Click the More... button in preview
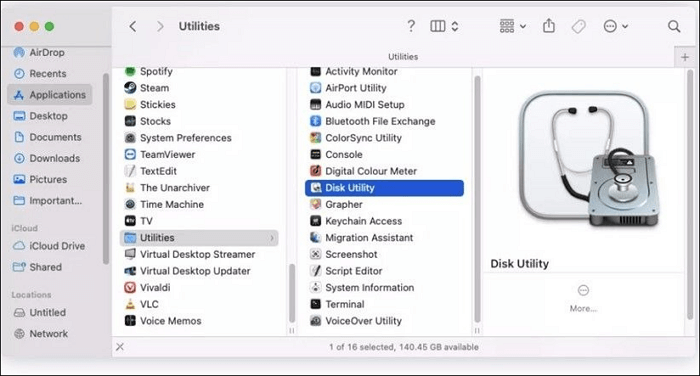 [583, 298]
